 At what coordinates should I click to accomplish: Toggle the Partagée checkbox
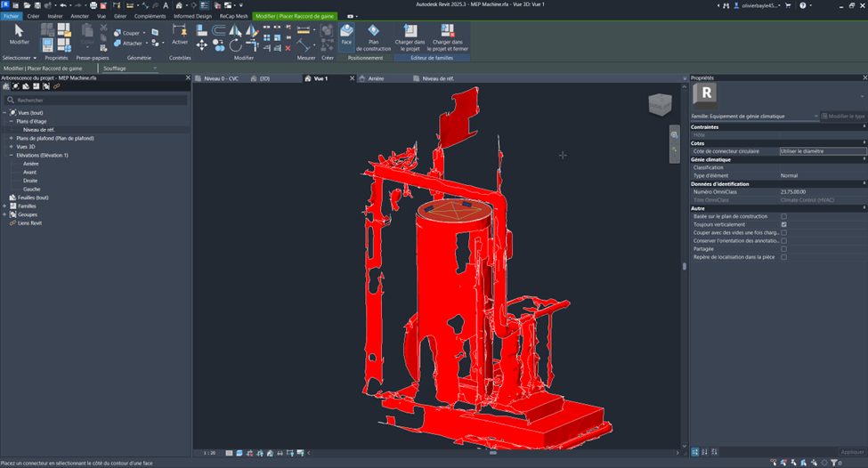[x=783, y=249]
